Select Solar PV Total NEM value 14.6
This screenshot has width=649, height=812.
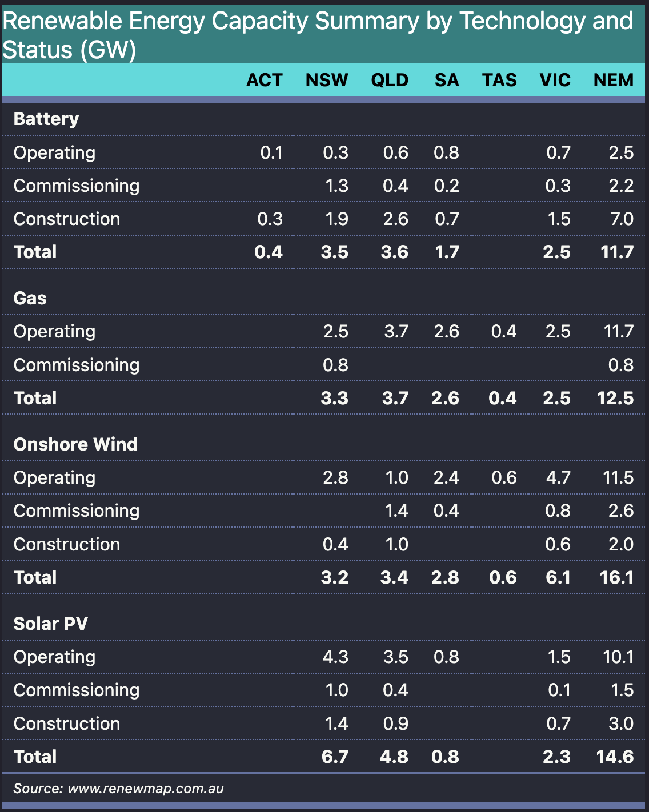pos(615,757)
